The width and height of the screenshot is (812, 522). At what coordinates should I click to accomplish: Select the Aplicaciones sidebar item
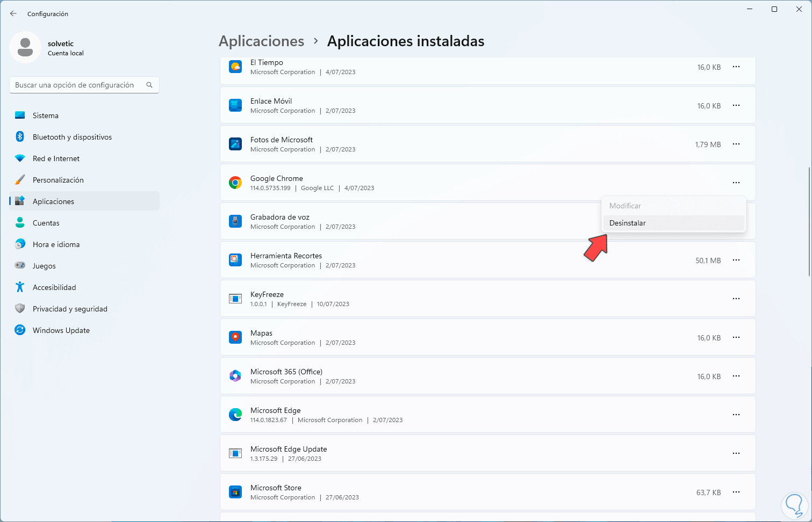[x=84, y=201]
